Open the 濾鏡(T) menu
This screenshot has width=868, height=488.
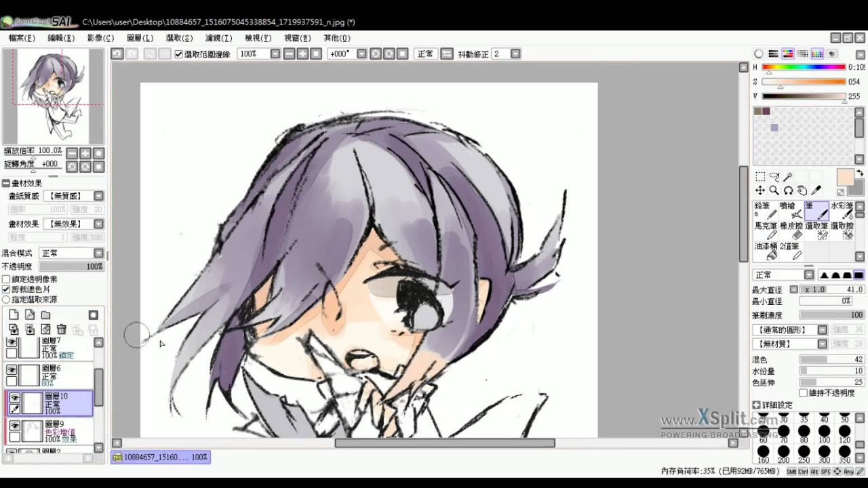coord(218,38)
